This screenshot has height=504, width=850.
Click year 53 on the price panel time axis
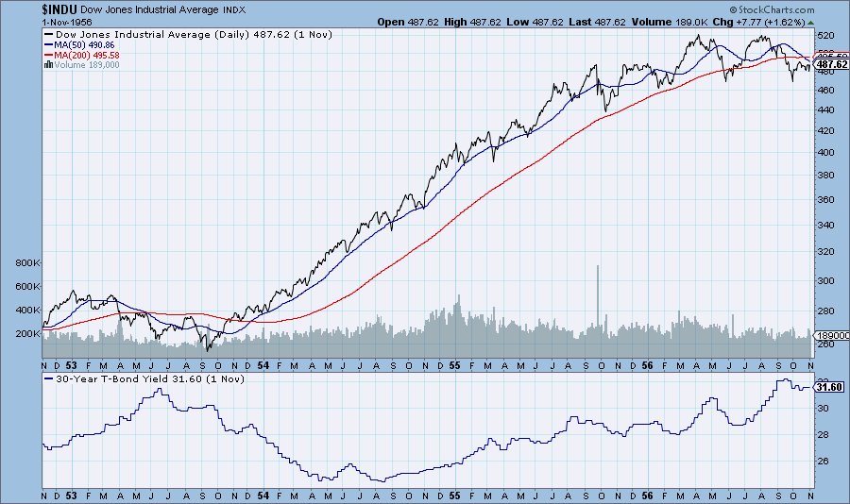point(71,366)
